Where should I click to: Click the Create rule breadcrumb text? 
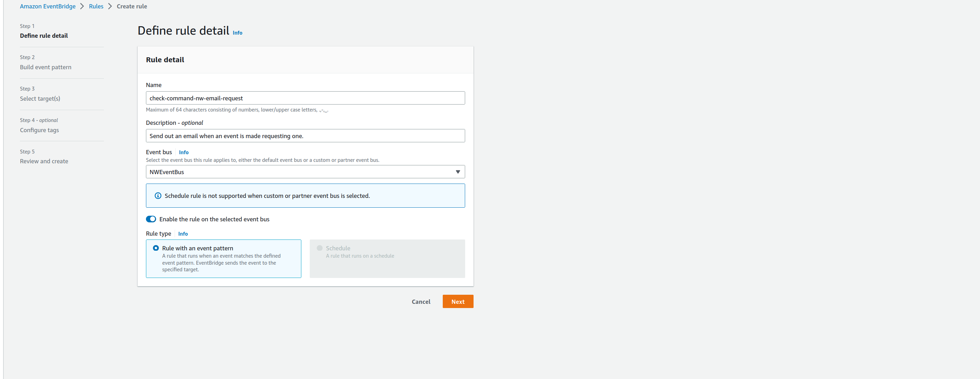(x=132, y=6)
